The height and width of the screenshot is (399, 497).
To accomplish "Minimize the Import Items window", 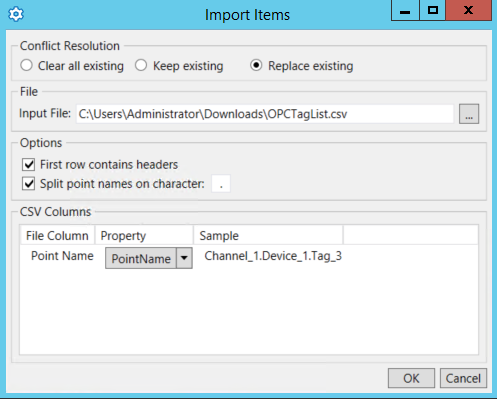I will click(405, 11).
